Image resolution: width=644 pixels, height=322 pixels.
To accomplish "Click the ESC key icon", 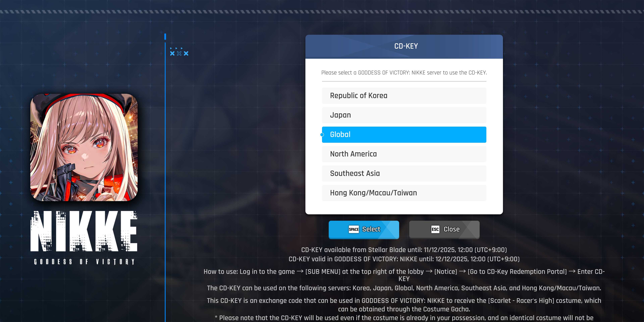I will pyautogui.click(x=435, y=229).
